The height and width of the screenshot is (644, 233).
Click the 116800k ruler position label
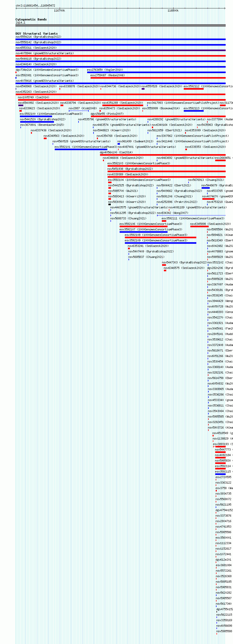point(173,10)
